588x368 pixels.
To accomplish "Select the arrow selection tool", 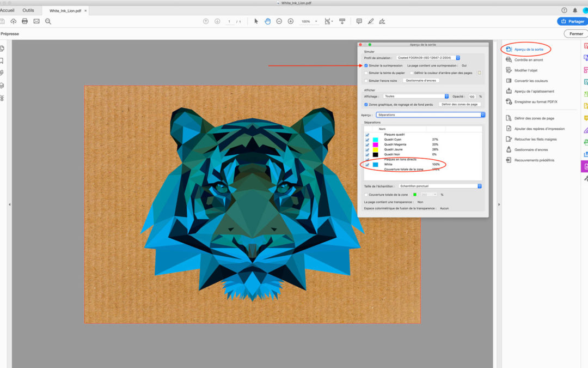I will (x=256, y=21).
